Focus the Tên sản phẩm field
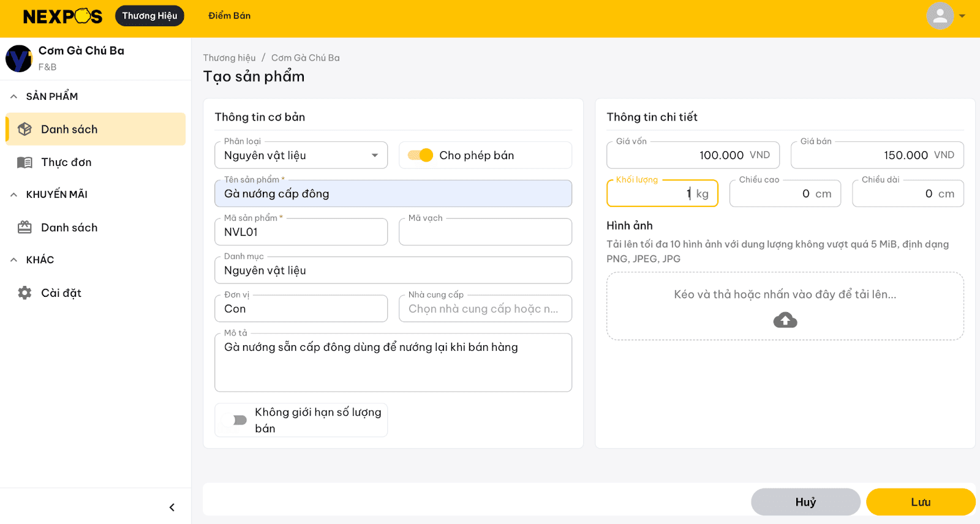 [393, 193]
